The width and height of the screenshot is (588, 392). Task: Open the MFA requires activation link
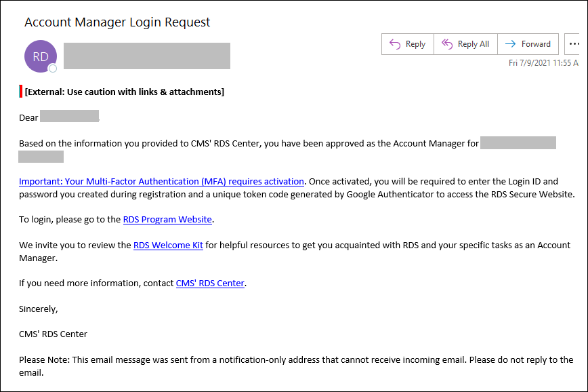161,181
